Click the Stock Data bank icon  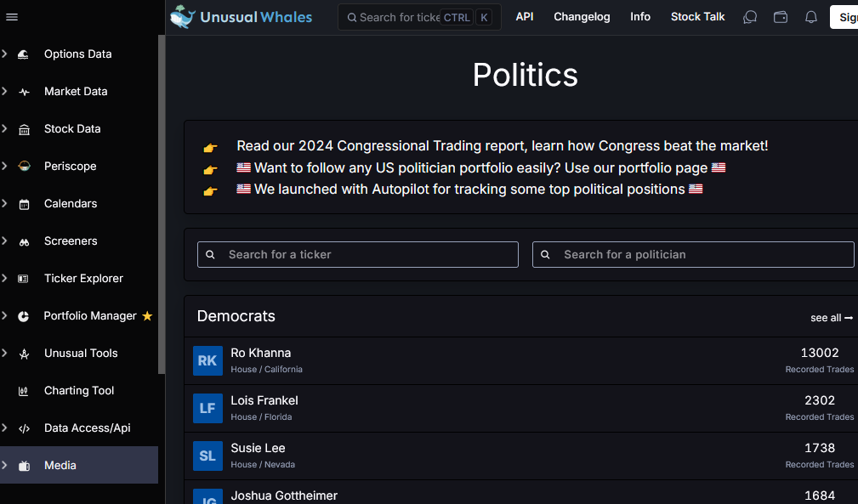tap(24, 129)
